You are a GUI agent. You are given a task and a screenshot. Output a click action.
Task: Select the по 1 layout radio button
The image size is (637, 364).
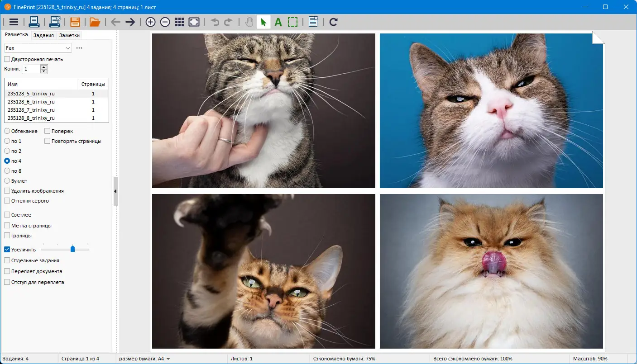(7, 141)
